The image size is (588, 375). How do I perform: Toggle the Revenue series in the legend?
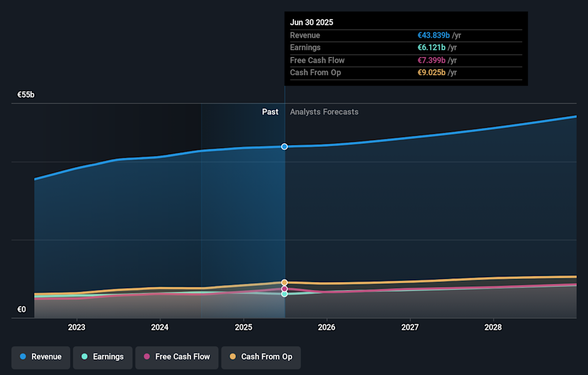40,357
